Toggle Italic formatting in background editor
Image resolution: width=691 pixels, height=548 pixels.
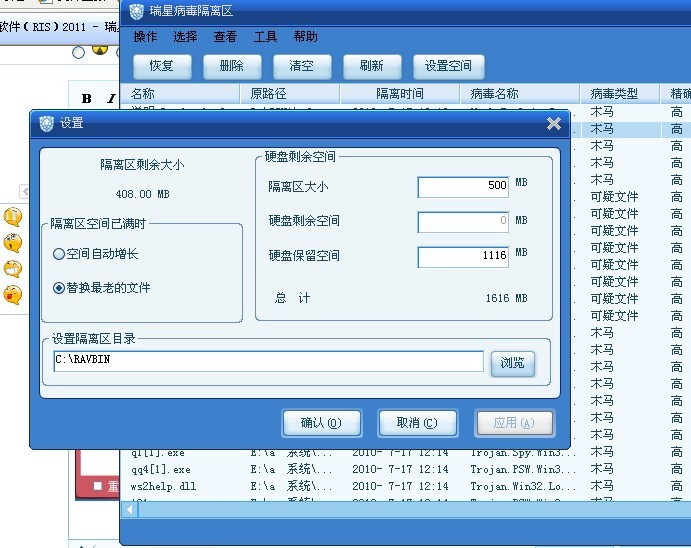click(111, 99)
